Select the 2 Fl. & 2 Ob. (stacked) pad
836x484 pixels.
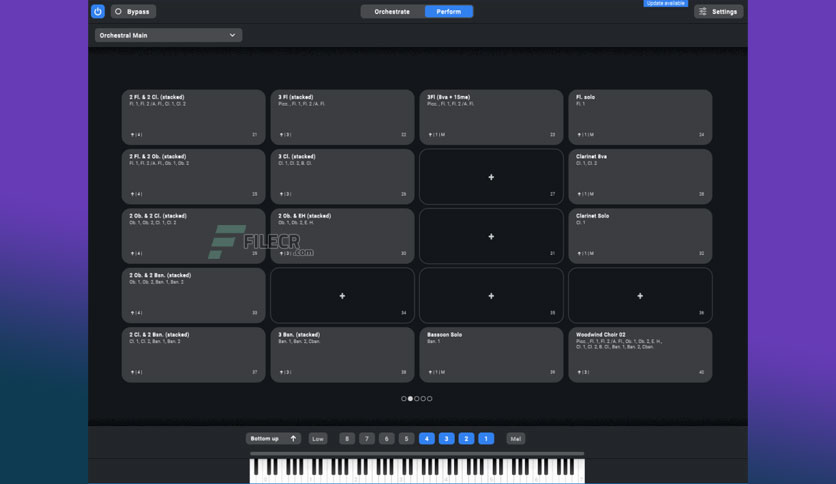(194, 176)
